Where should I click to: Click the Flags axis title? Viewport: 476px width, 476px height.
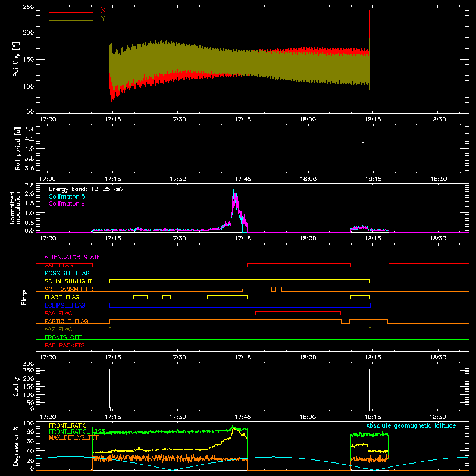point(24,297)
